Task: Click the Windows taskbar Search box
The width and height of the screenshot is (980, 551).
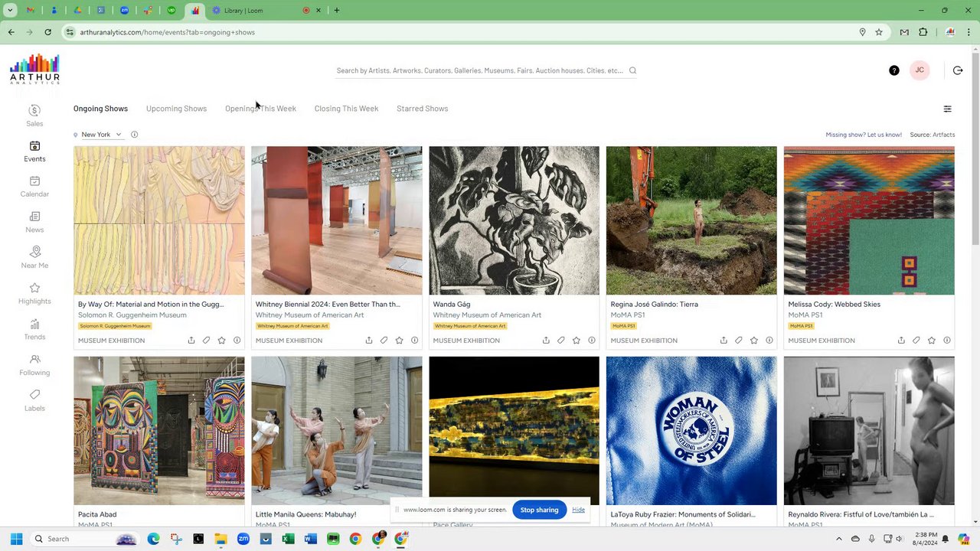Action: 84,539
